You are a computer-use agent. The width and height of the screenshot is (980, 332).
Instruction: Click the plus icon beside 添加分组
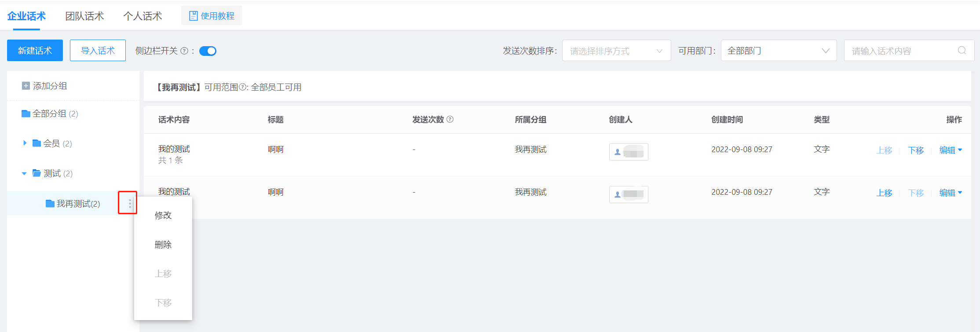click(26, 86)
